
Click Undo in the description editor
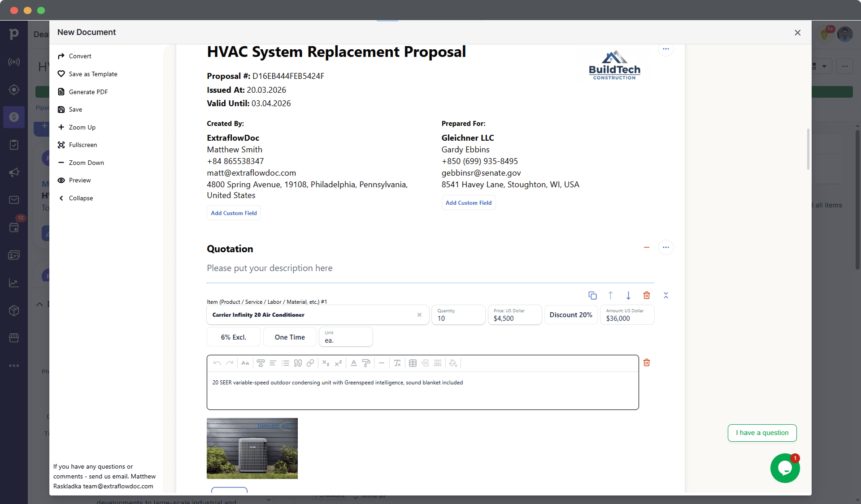pyautogui.click(x=217, y=363)
